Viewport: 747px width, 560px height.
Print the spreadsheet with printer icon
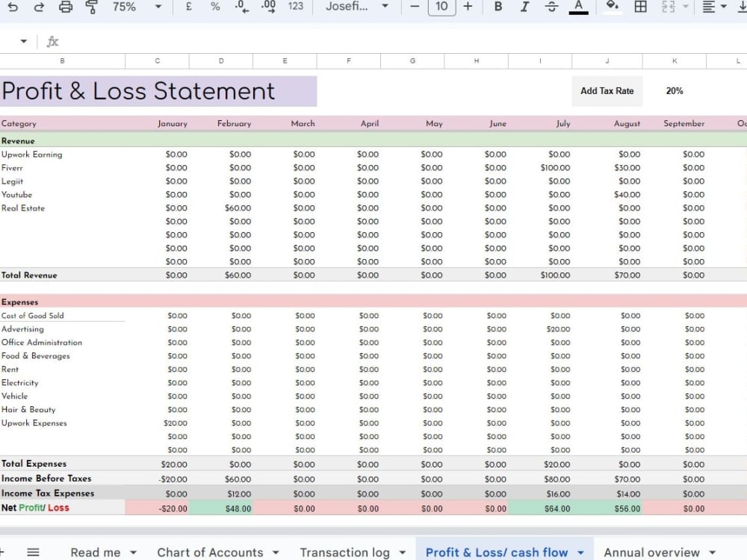click(65, 7)
